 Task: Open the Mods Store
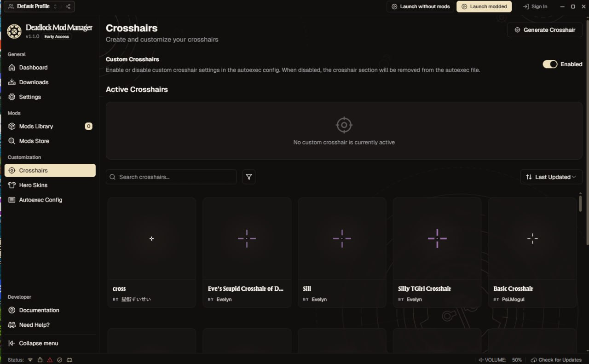(50, 141)
